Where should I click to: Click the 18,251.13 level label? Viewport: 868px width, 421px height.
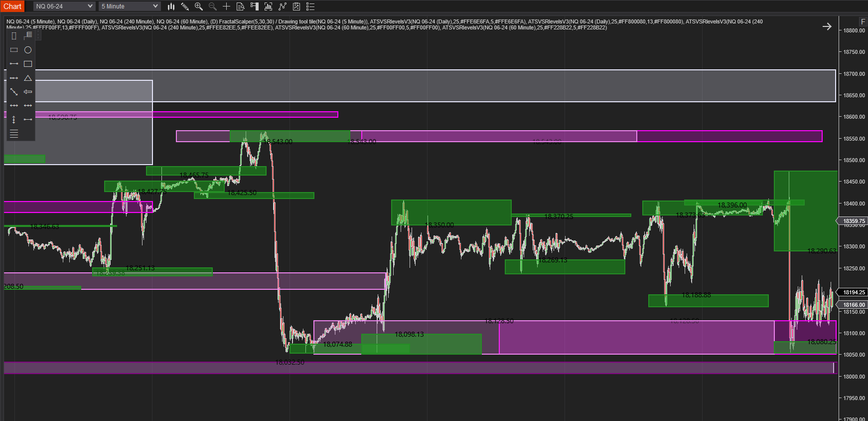(141, 268)
